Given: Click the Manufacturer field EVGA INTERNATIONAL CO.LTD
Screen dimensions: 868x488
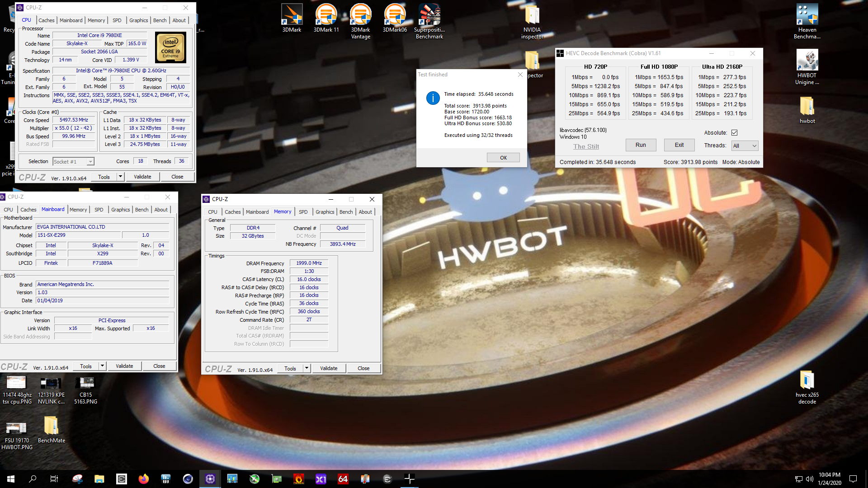Looking at the screenshot, I should point(102,227).
